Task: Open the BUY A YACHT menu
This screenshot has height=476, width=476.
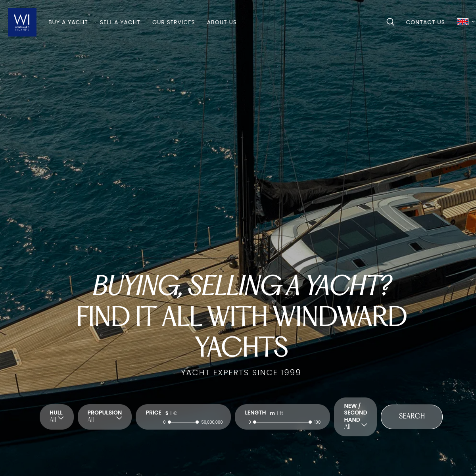Action: (x=68, y=22)
